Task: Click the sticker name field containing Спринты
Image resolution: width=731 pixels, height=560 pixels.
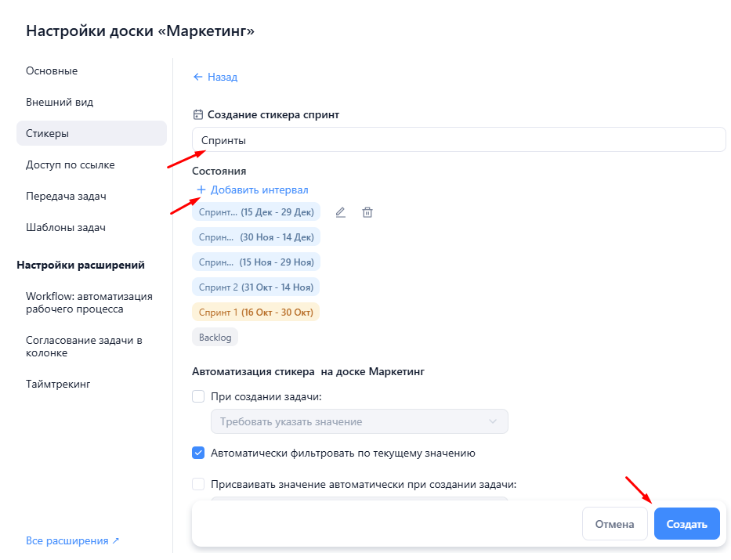Action: click(458, 140)
